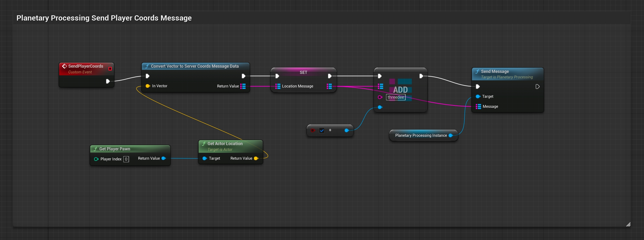Image resolution: width=644 pixels, height=240 pixels.
Task: Click the comment box resize handle
Action: (x=628, y=224)
